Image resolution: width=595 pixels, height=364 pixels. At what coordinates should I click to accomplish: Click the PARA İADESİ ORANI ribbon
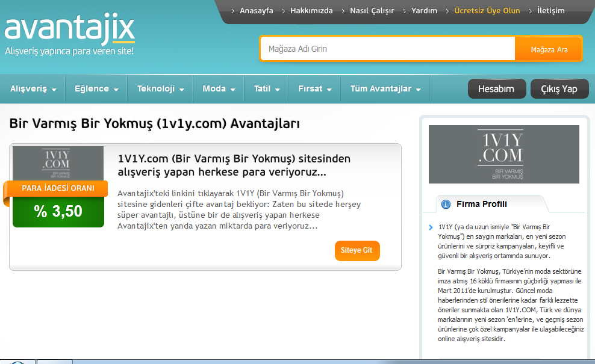pos(57,188)
